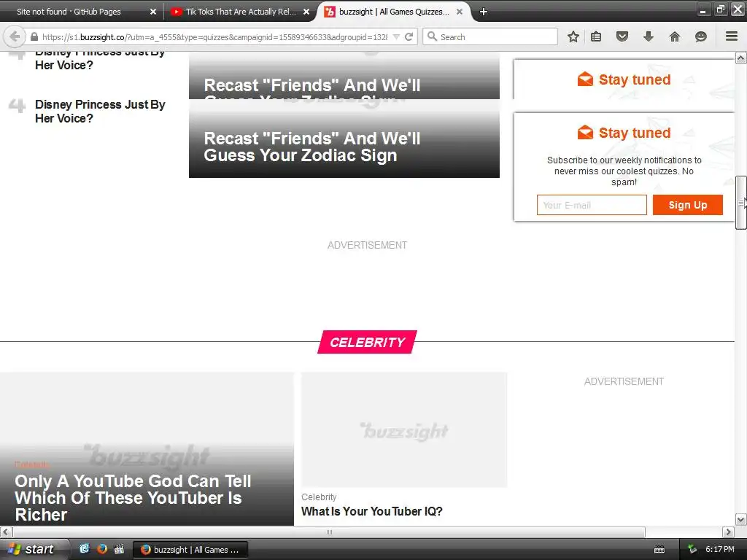Bookmark this page with star icon

point(573,36)
